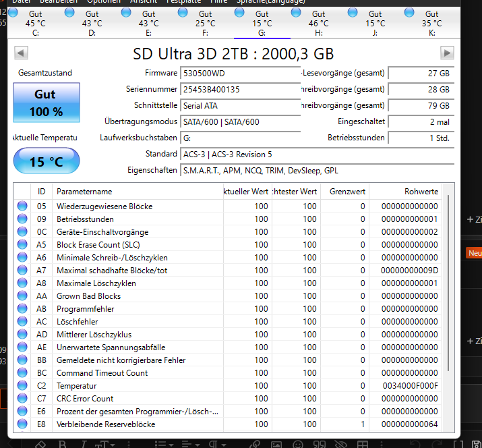
Task: Select the Maximal schadhafte Blöcke/tot row
Action: pyautogui.click(x=227, y=270)
